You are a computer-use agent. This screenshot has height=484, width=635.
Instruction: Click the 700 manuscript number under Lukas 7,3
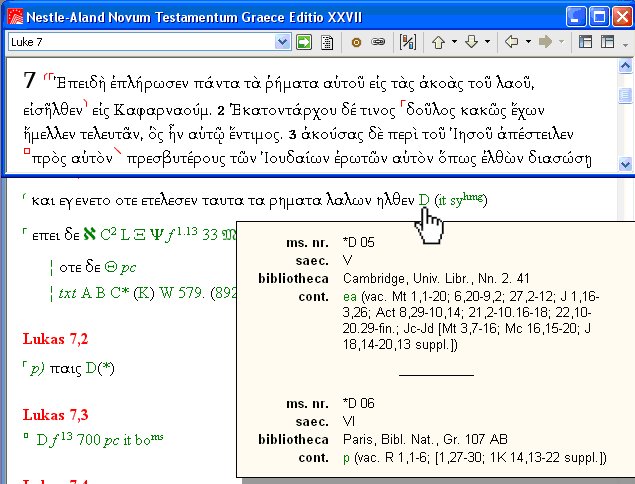(x=88, y=440)
